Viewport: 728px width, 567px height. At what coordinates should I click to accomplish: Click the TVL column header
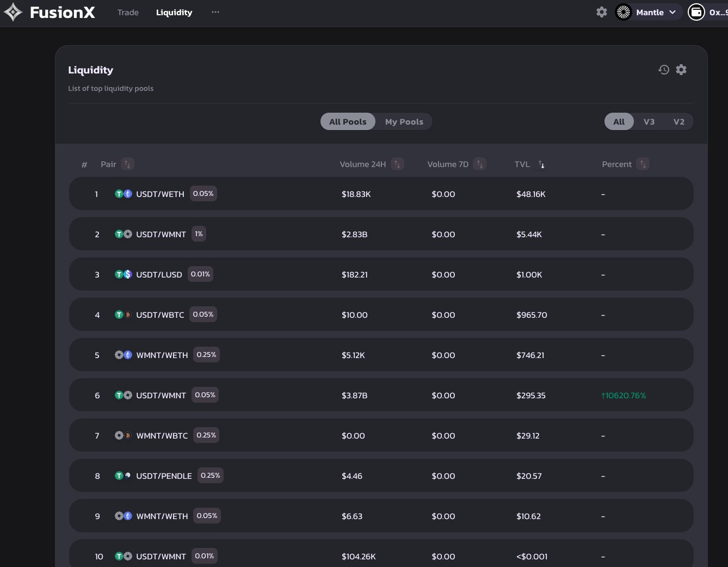522,164
